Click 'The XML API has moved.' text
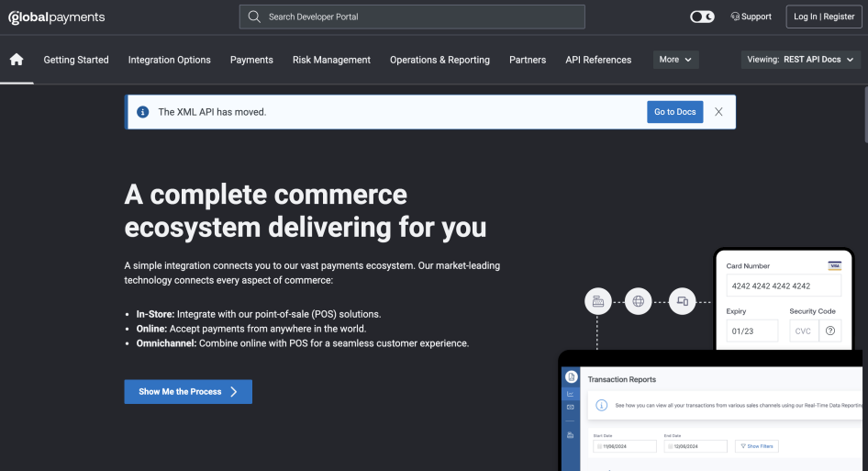This screenshot has width=868, height=471. pyautogui.click(x=213, y=112)
